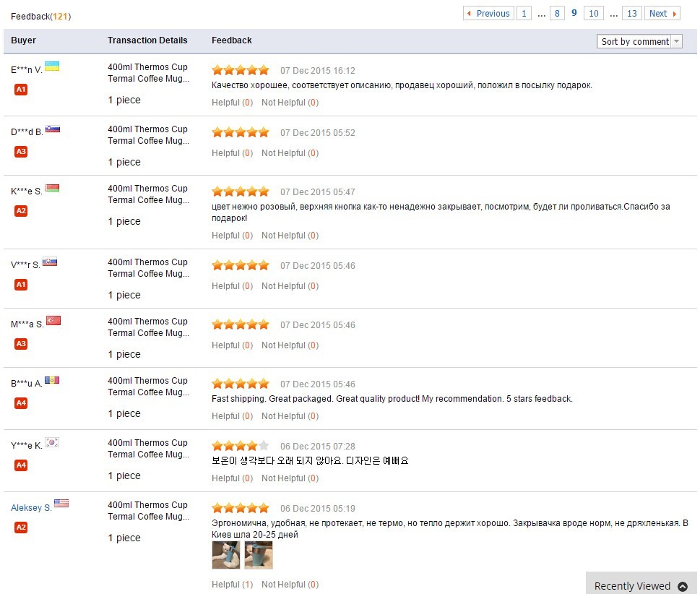700x594 pixels.
Task: Click the A4 badge under buyer B***u A.
Action: click(x=21, y=403)
